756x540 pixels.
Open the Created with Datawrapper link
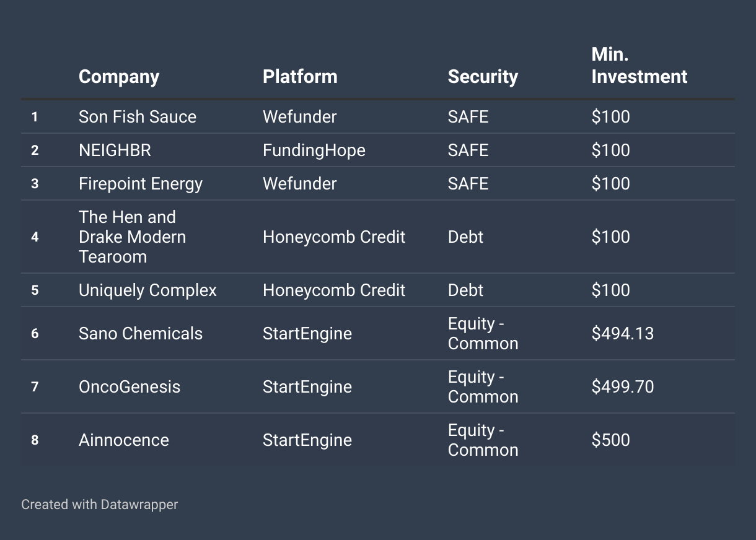click(x=99, y=505)
